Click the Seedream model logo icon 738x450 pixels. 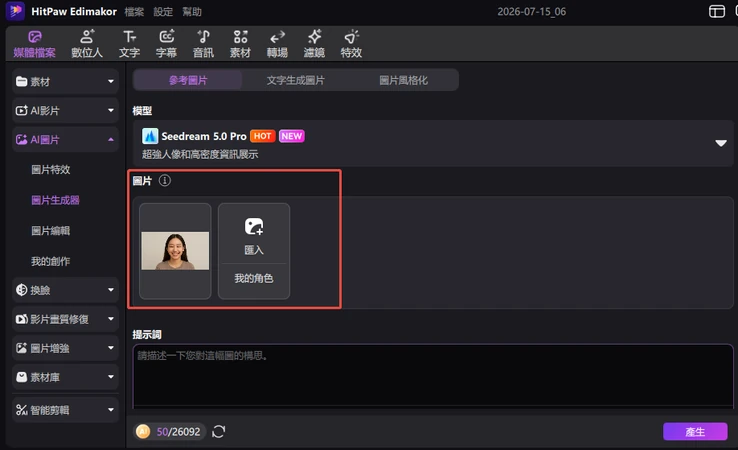pyautogui.click(x=150, y=136)
